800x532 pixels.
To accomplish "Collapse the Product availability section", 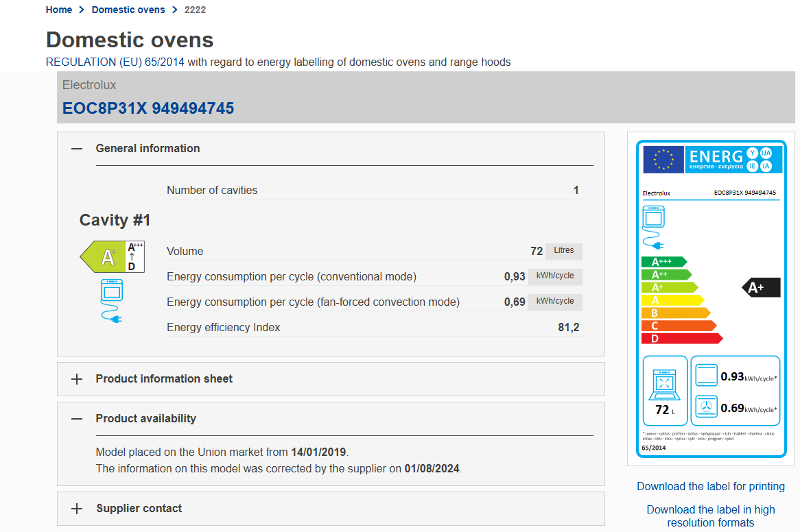I will [x=77, y=419].
